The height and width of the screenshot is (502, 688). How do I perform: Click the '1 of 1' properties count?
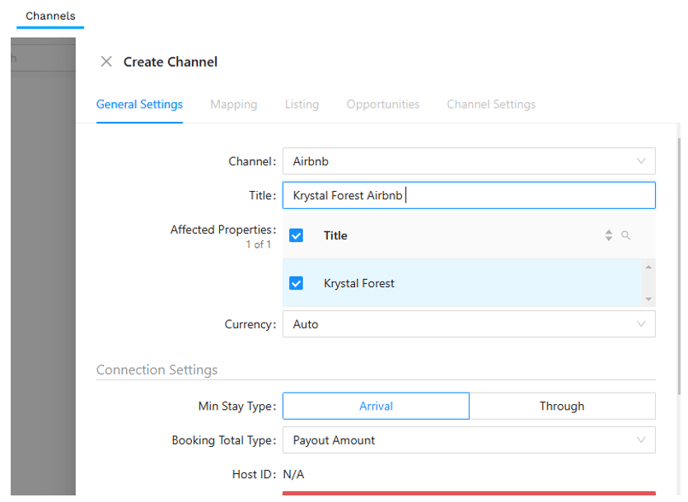coord(258,244)
